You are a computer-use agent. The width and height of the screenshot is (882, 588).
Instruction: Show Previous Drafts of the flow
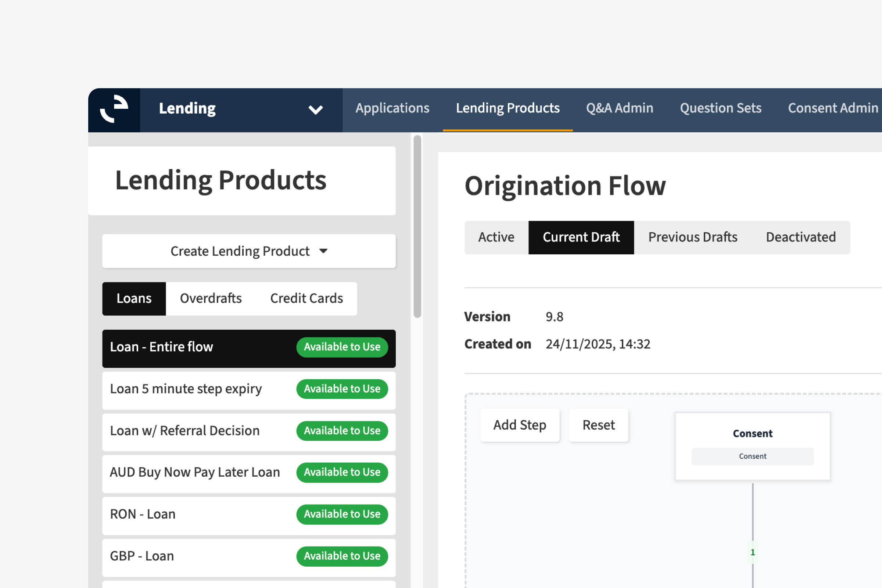(x=692, y=237)
